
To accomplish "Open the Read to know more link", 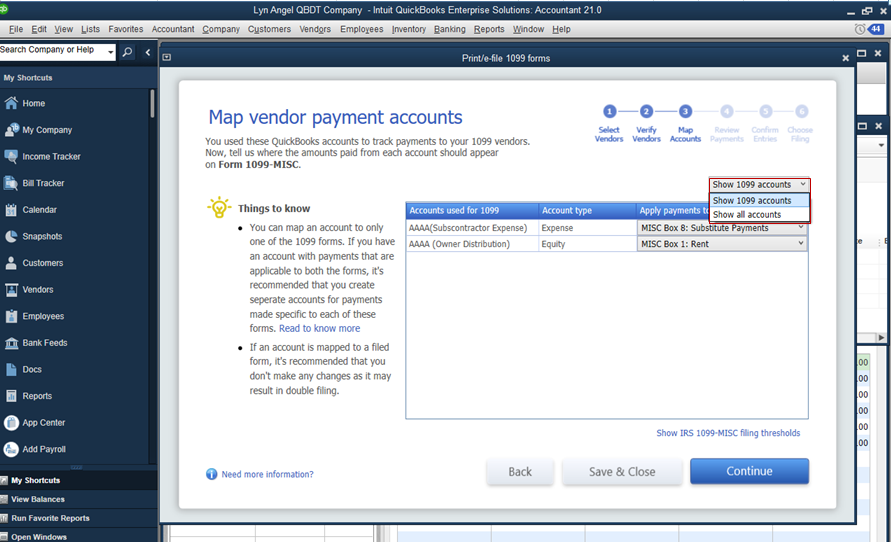I will 319,328.
